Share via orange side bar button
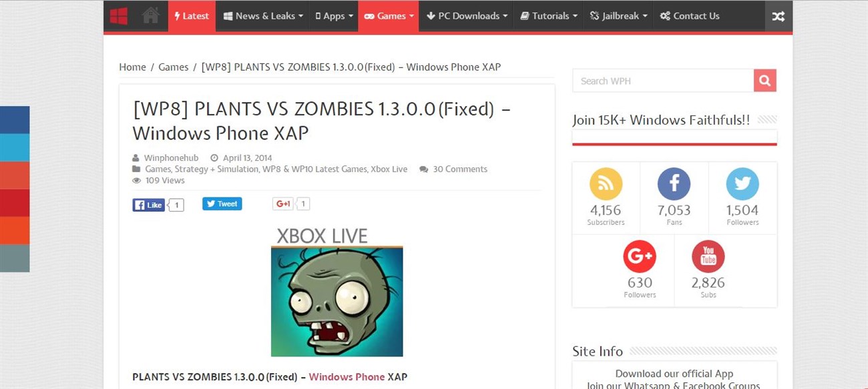This screenshot has width=868, height=389. click(15, 230)
